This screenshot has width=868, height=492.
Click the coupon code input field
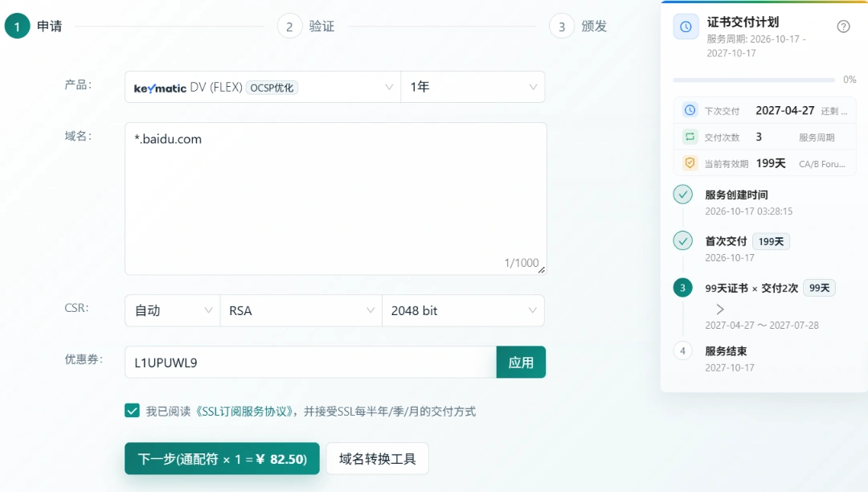click(310, 363)
